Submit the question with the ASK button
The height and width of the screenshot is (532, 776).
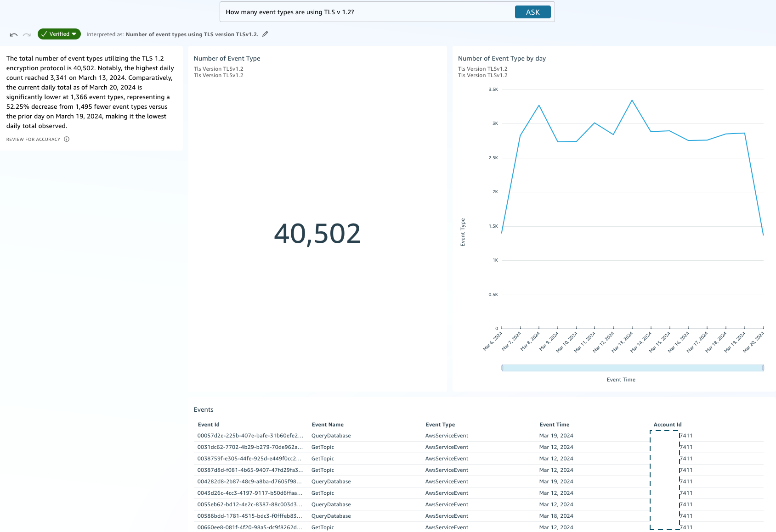point(532,12)
